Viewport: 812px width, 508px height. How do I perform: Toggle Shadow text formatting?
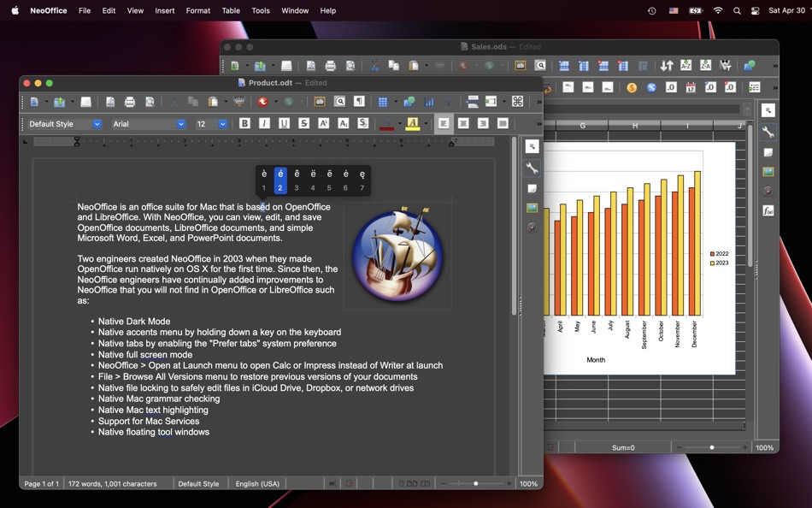[363, 123]
